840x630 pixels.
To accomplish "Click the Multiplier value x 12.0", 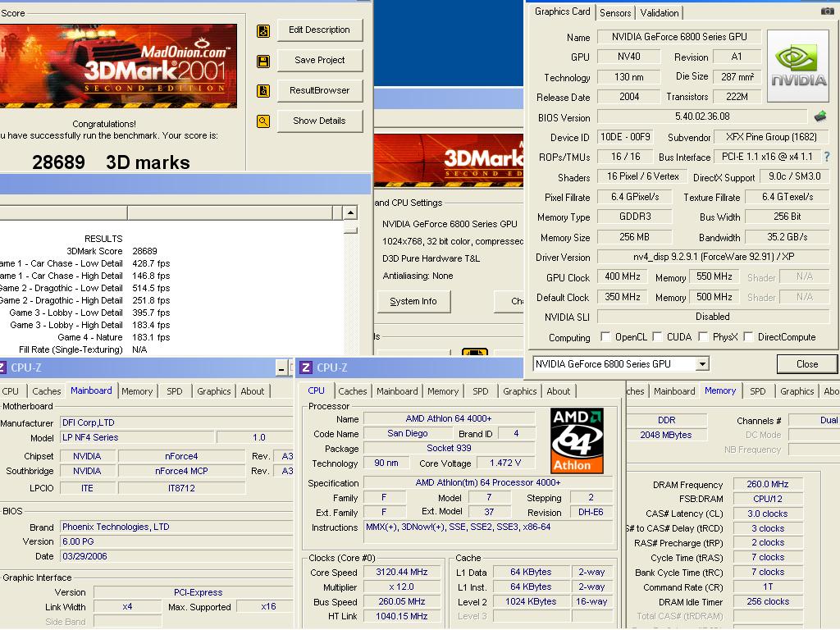I will click(x=402, y=587).
